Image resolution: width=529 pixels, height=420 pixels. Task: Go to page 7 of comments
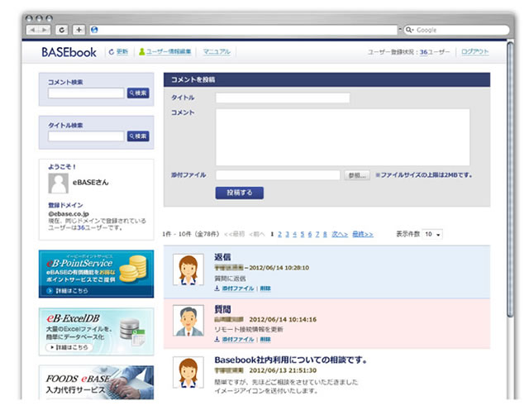point(317,235)
